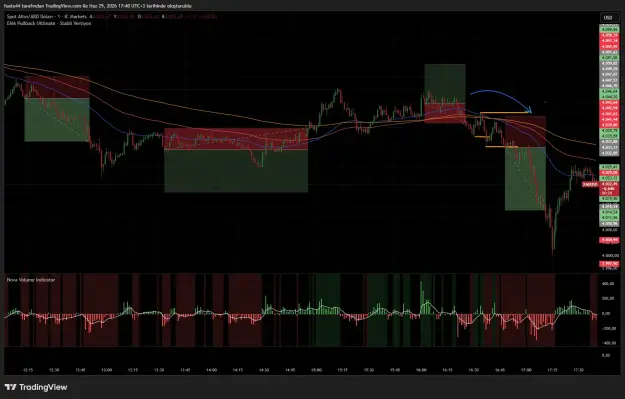The width and height of the screenshot is (625, 399).
Task: Click the -200,00 label on the volume scale
Action: (x=608, y=328)
